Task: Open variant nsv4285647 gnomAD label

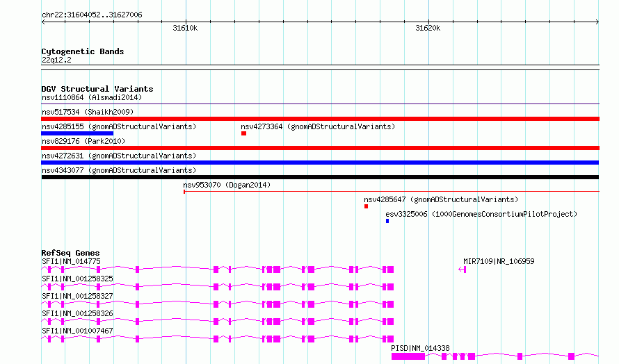Action: tap(441, 199)
